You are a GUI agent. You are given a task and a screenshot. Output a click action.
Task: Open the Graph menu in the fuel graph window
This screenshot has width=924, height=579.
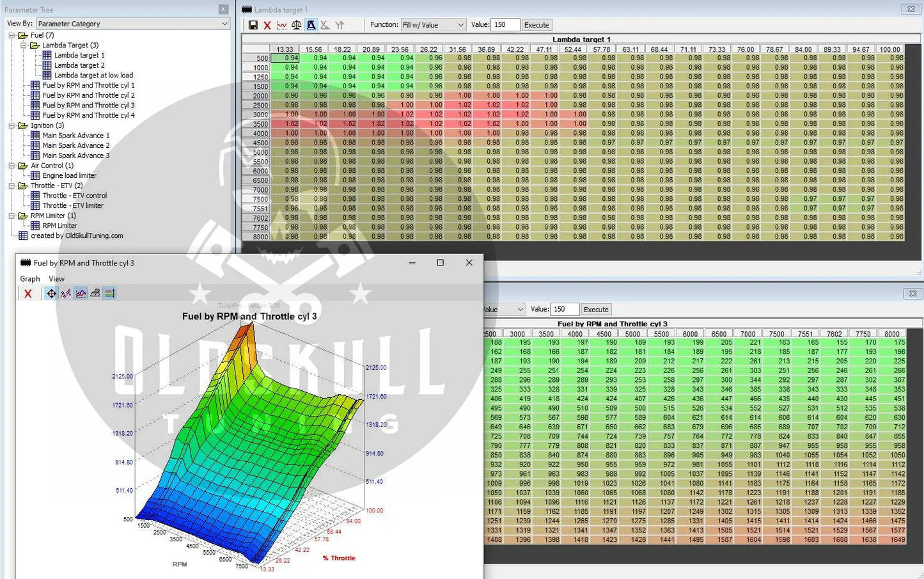click(x=30, y=279)
